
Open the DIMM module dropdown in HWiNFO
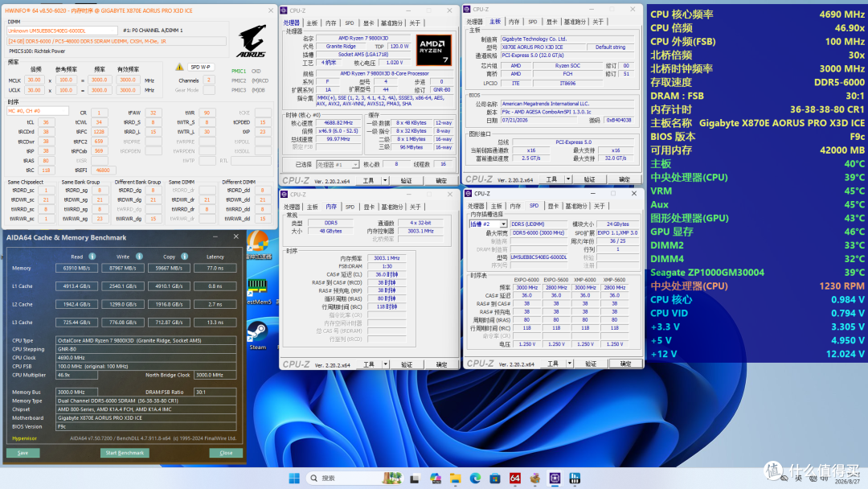point(62,31)
